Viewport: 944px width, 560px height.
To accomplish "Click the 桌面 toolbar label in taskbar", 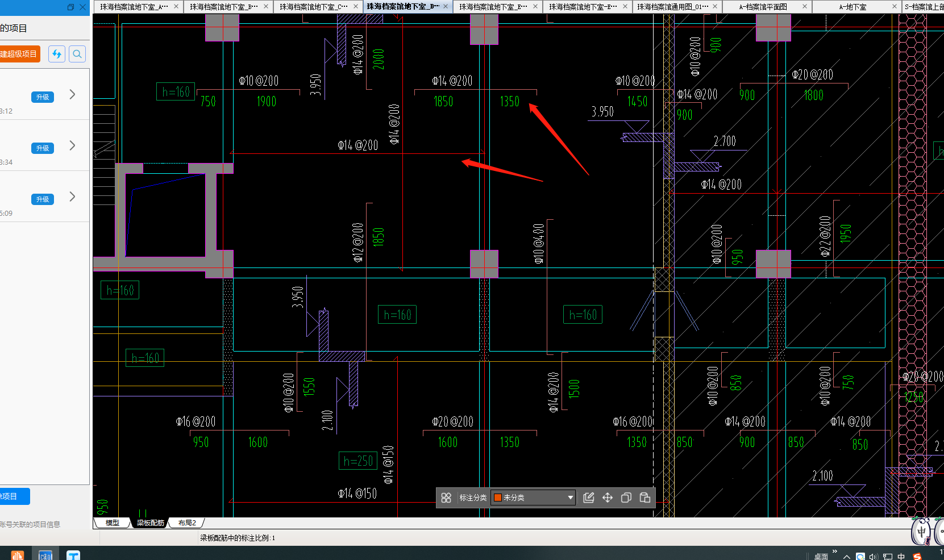I will (x=821, y=557).
